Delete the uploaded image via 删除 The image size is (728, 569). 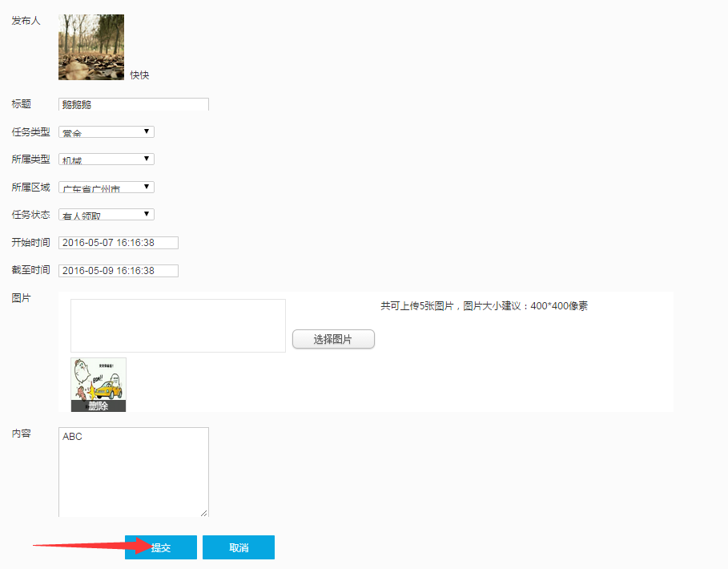point(98,406)
